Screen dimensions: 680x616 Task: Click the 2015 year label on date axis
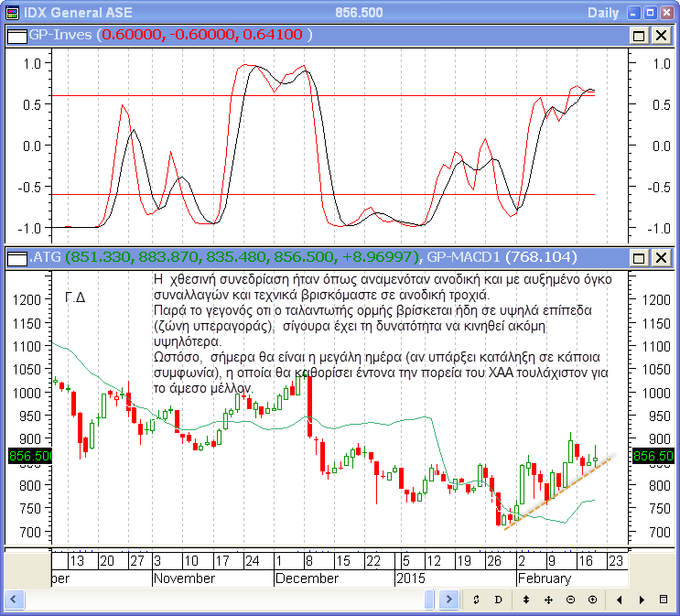click(411, 578)
